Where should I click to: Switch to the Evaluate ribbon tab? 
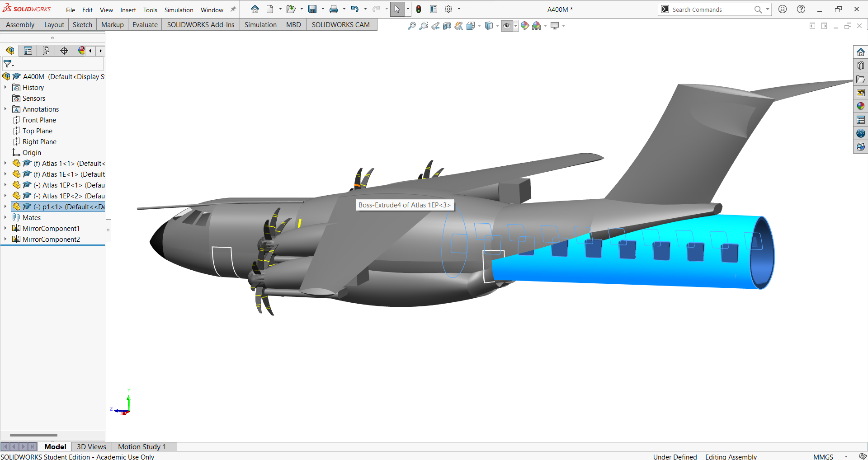(x=145, y=25)
